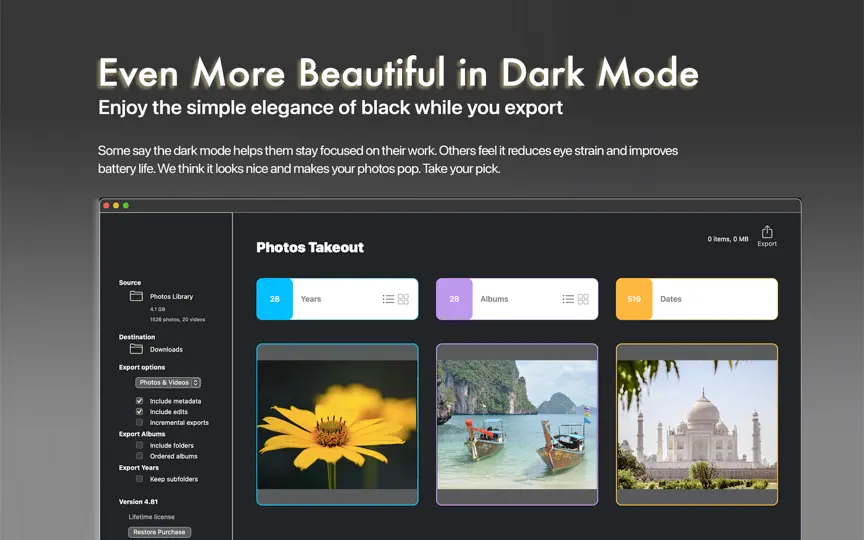
Task: Maximize window with green button
Action: click(x=126, y=206)
